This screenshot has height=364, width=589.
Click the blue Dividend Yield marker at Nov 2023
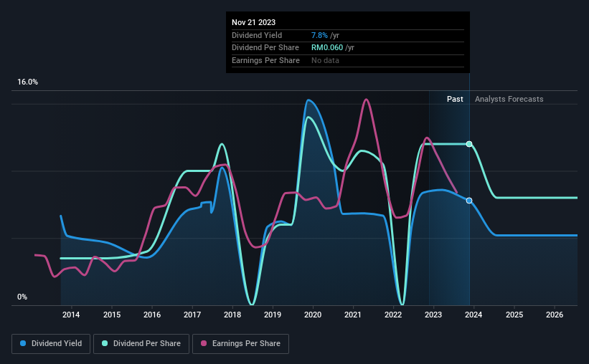pyautogui.click(x=469, y=201)
